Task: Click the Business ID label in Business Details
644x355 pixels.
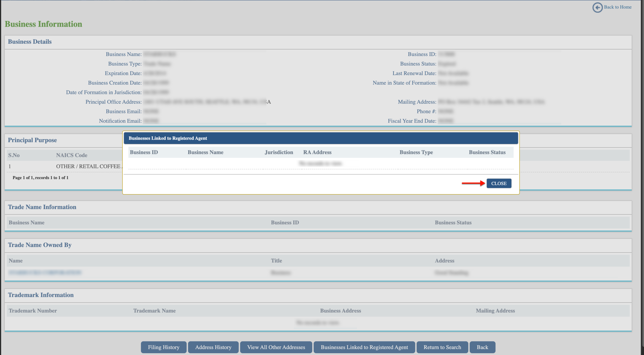Action: pos(422,54)
